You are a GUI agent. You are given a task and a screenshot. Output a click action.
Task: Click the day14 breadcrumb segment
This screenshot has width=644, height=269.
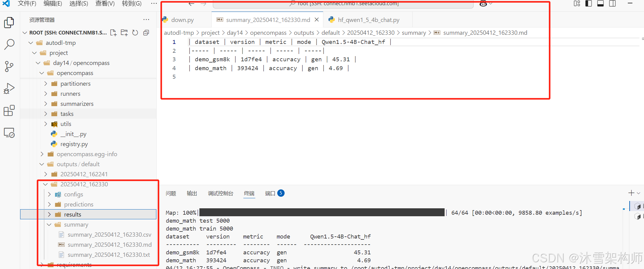pyautogui.click(x=235, y=33)
